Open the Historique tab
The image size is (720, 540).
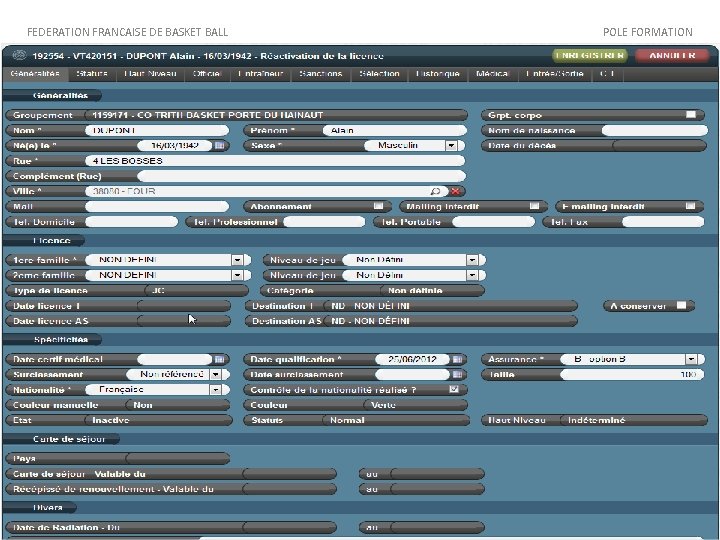(438, 73)
